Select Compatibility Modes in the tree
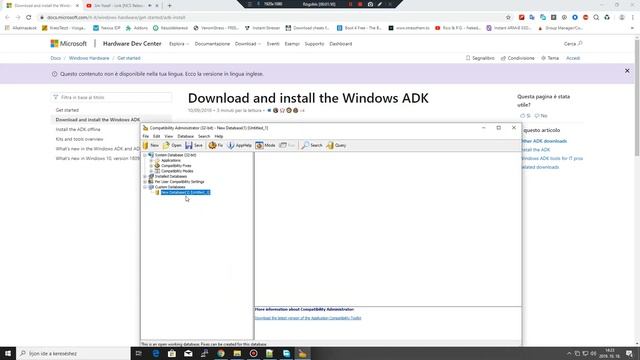 pos(177,171)
